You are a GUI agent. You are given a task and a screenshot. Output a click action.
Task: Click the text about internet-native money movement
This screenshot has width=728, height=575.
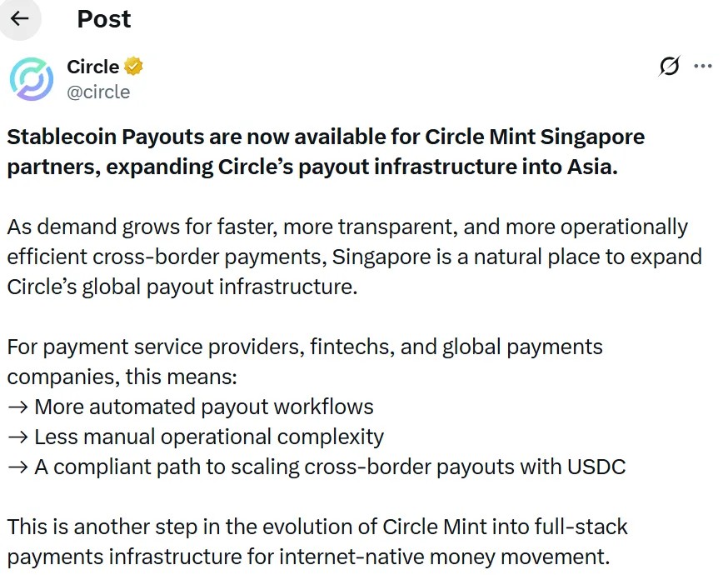(x=317, y=540)
